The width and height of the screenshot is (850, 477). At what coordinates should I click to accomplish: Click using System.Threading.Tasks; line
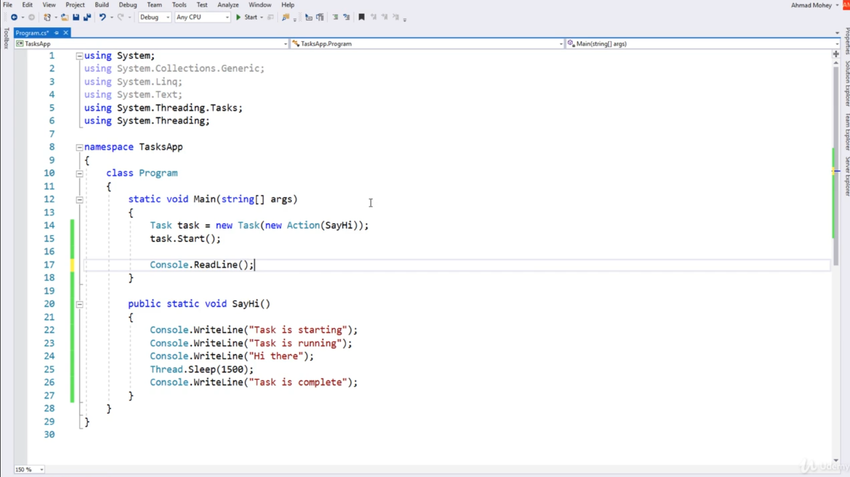163,108
